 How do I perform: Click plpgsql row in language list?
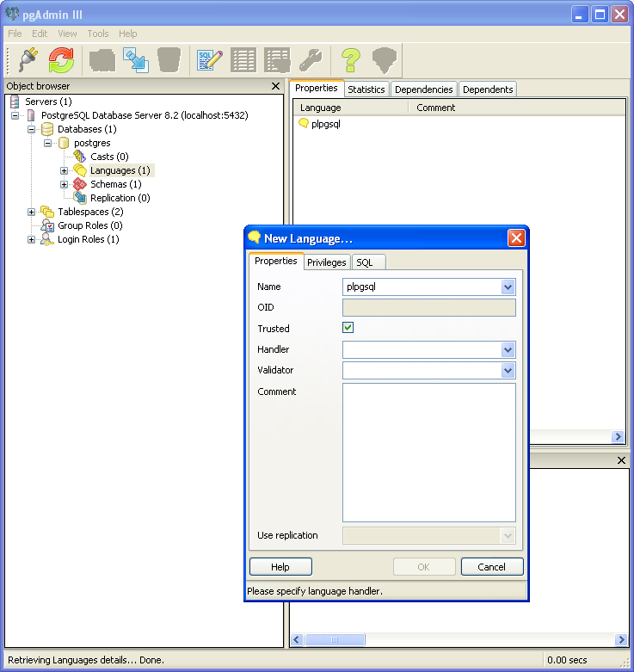(325, 124)
